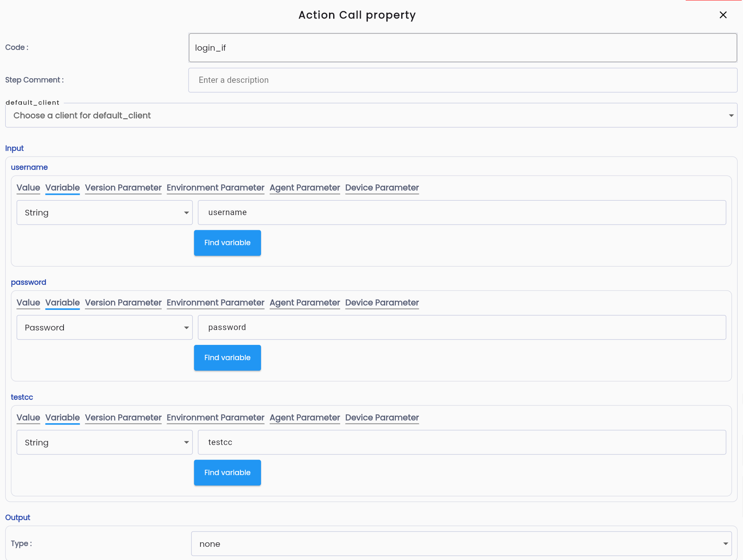Select the Value tab under testcc
Screen dimensions: 743x560
tap(28, 418)
